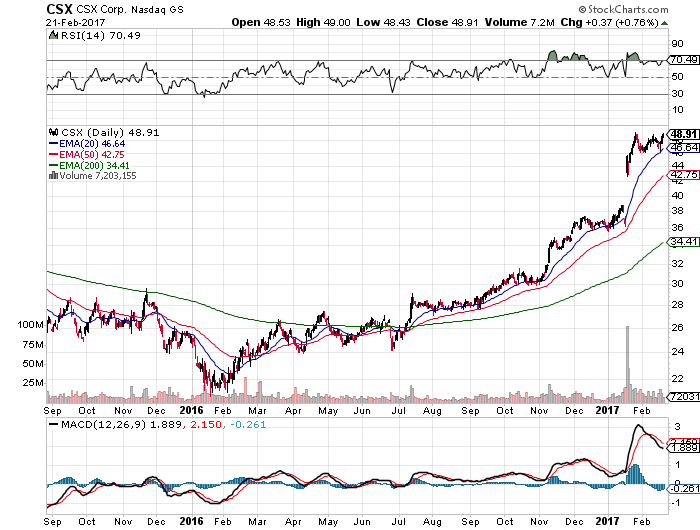Click the green up-triangle after the Chg value
The height and width of the screenshot is (530, 700).
pos(665,23)
